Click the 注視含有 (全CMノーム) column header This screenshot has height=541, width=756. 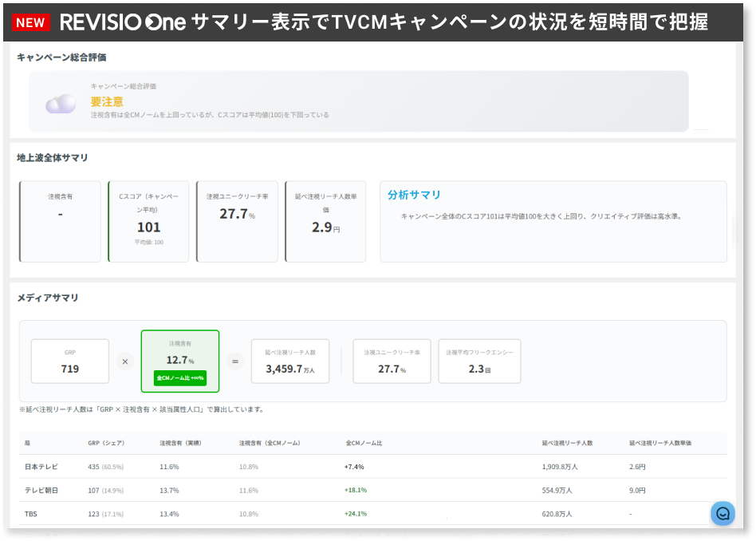tap(270, 443)
